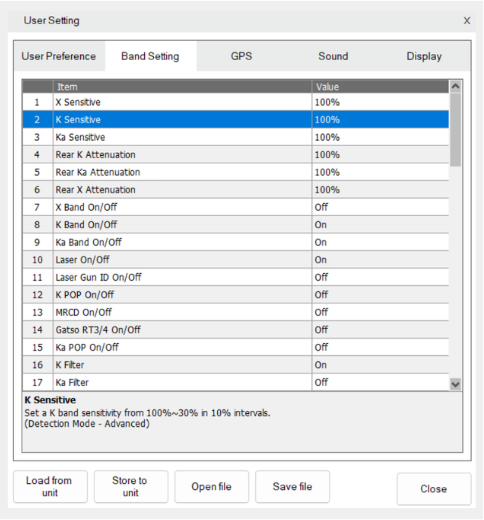Click Store to unit
The image size is (484, 520).
click(131, 486)
